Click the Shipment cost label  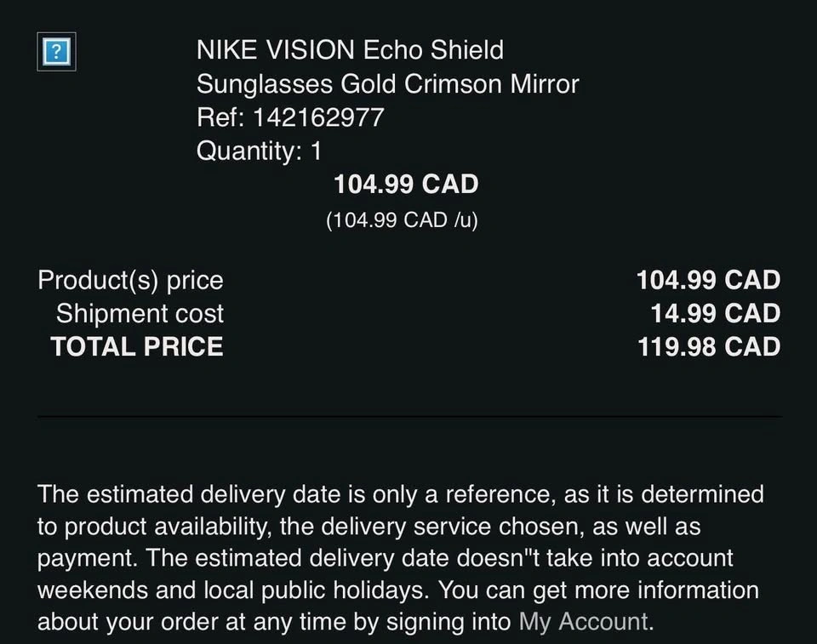coord(140,314)
